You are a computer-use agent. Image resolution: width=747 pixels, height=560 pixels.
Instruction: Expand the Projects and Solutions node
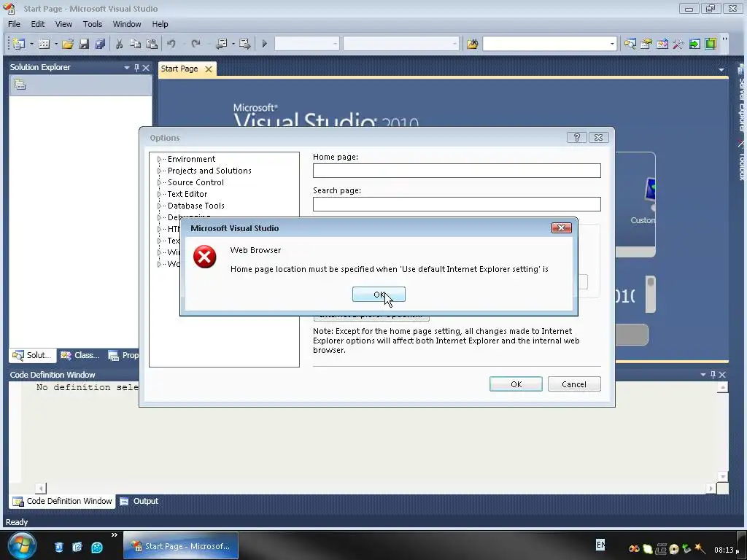click(159, 171)
